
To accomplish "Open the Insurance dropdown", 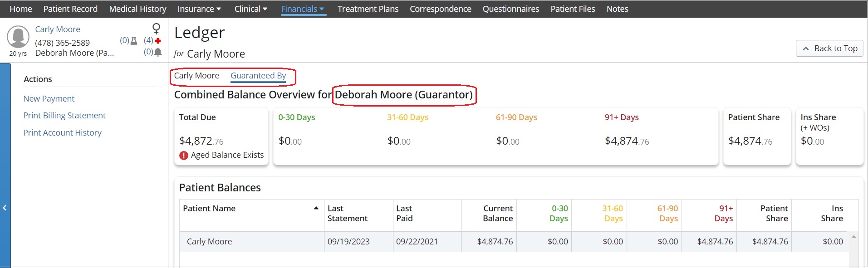I will 199,9.
